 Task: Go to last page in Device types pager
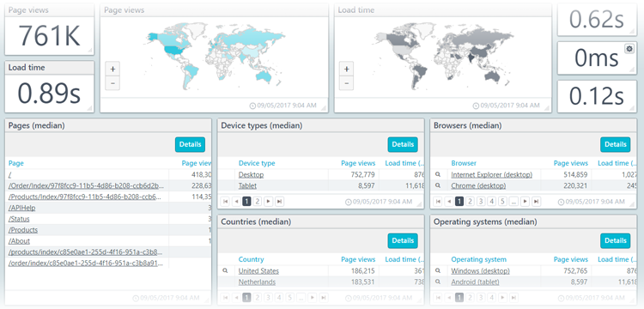[279, 202]
